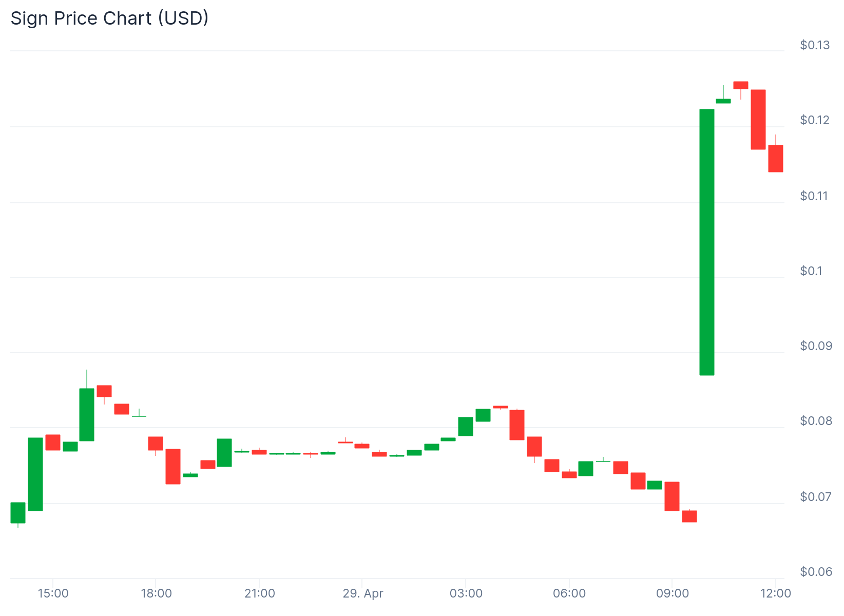Image resolution: width=844 pixels, height=616 pixels.
Task: Select the 18:00 time axis label
Action: 156,593
